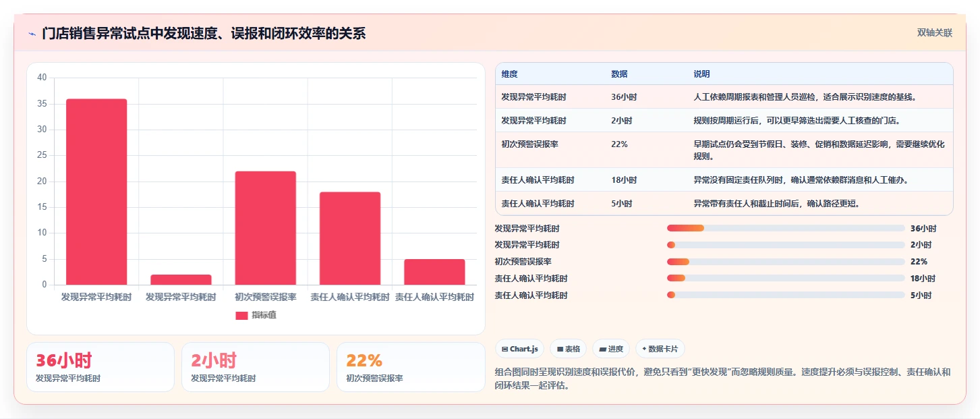The width and height of the screenshot is (980, 419).
Task: Click the rightmost chart bar valued 5
Action: click(x=434, y=272)
